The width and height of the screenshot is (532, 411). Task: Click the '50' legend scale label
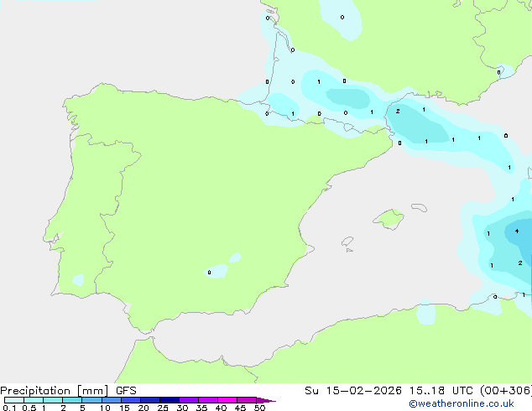point(259,408)
